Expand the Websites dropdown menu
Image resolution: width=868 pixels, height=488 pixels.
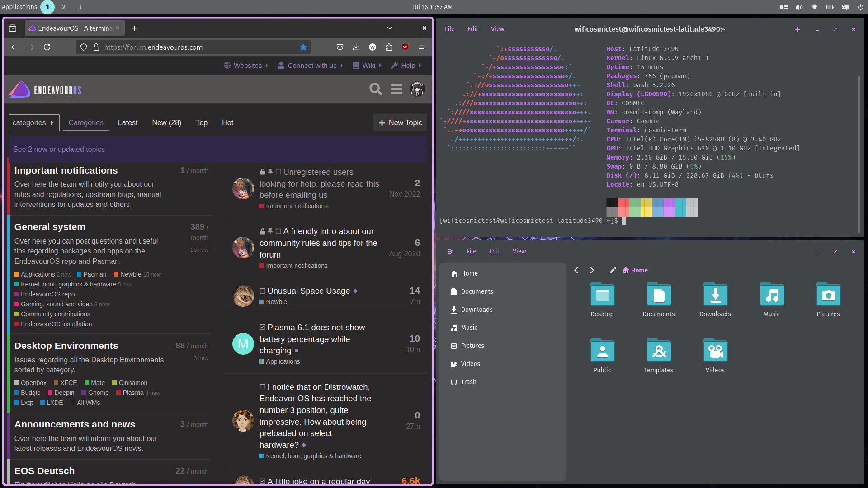pos(246,66)
